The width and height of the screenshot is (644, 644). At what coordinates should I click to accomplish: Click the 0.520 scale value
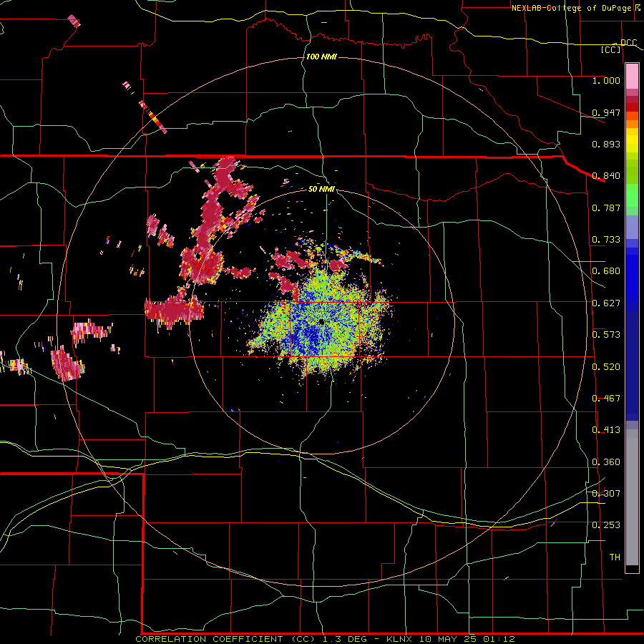tap(606, 367)
